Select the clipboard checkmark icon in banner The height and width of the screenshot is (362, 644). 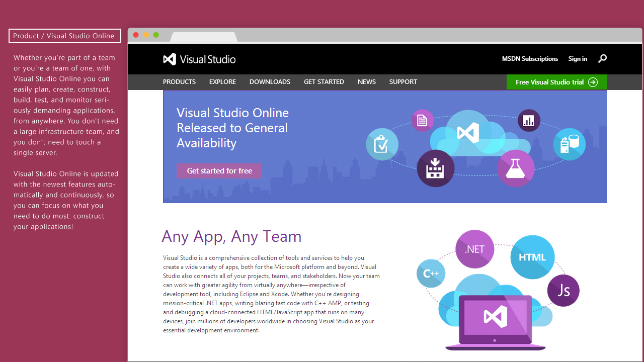(382, 145)
